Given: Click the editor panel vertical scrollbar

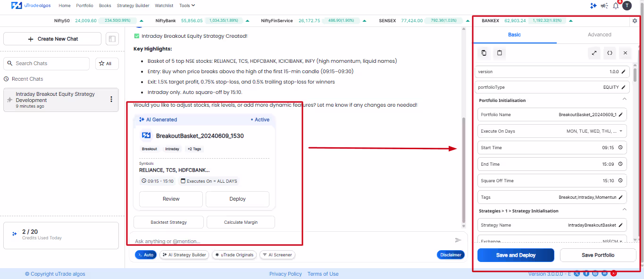Looking at the screenshot, I should click(635, 75).
